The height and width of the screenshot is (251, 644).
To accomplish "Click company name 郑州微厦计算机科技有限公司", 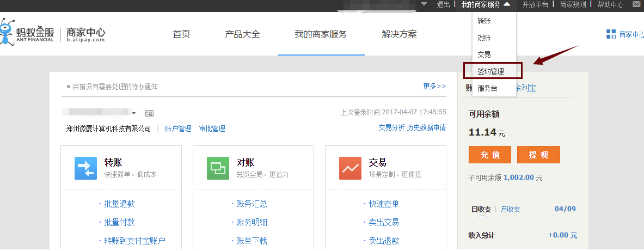I will point(108,128).
